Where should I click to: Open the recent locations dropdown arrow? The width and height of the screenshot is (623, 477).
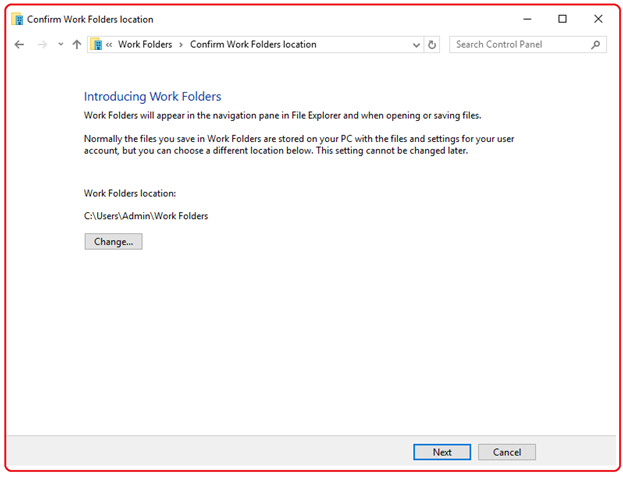(60, 44)
